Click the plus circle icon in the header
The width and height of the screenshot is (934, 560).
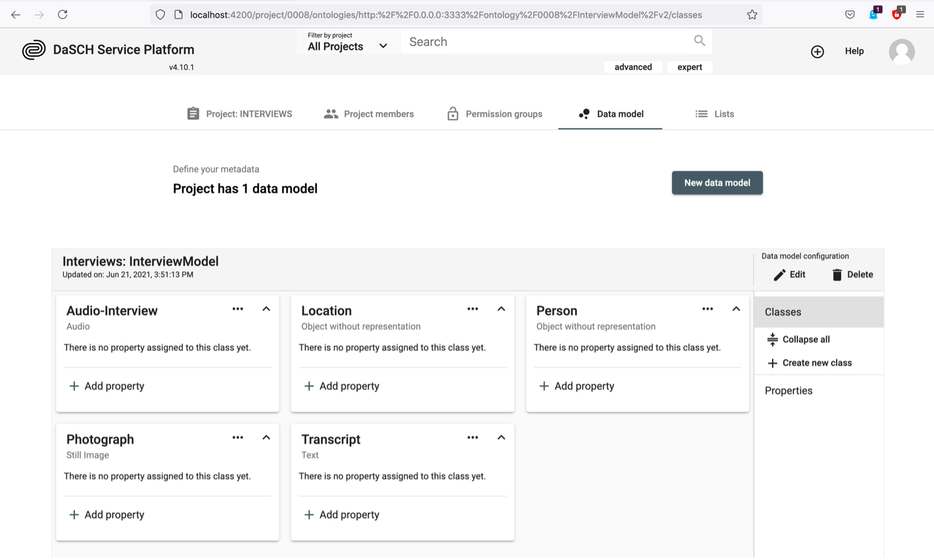(817, 52)
